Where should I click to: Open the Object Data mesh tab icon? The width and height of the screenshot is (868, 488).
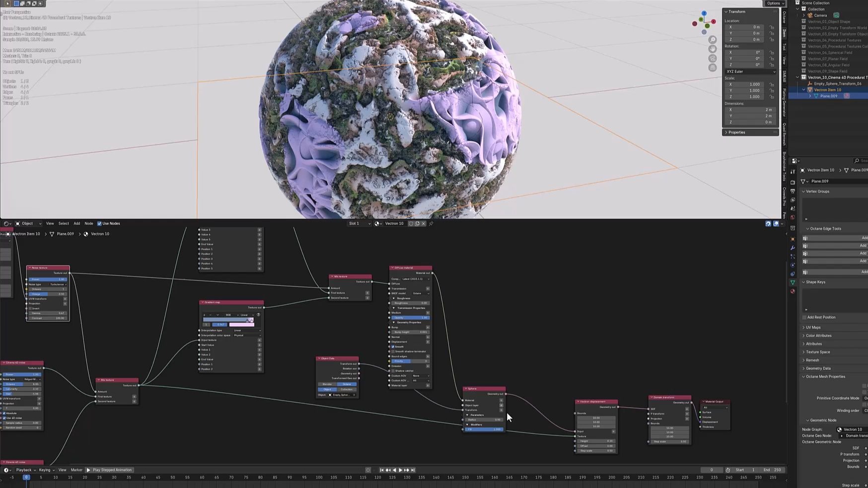coord(793,282)
